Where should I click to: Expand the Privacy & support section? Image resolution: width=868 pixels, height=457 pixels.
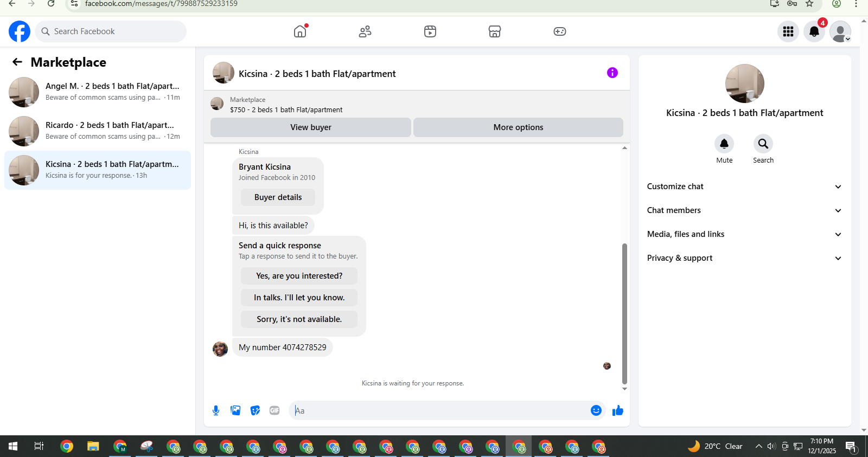tap(744, 258)
